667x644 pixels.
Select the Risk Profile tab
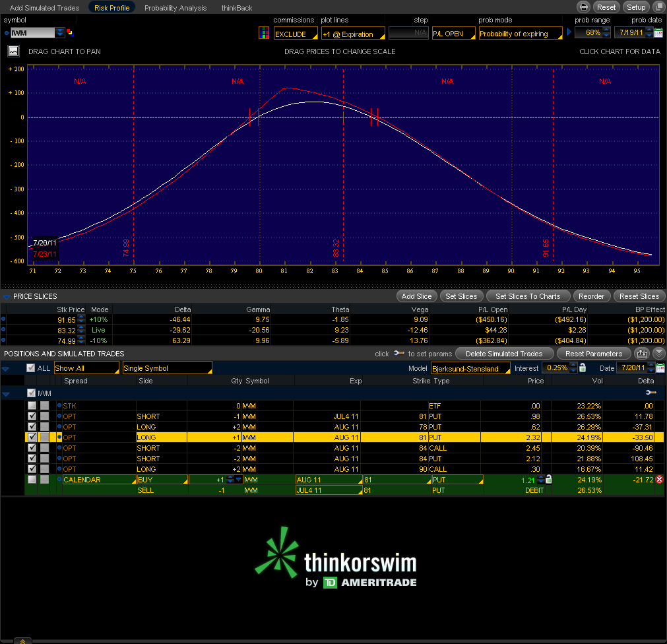[x=112, y=8]
